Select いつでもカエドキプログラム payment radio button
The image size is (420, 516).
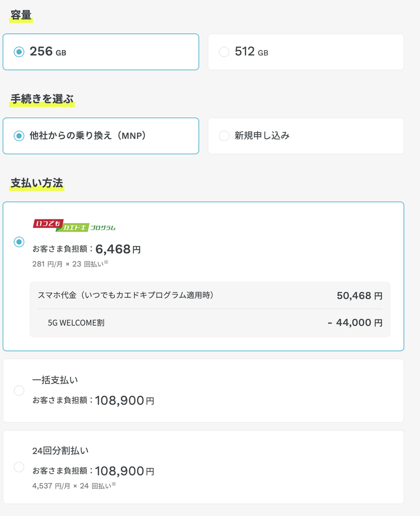click(x=19, y=242)
